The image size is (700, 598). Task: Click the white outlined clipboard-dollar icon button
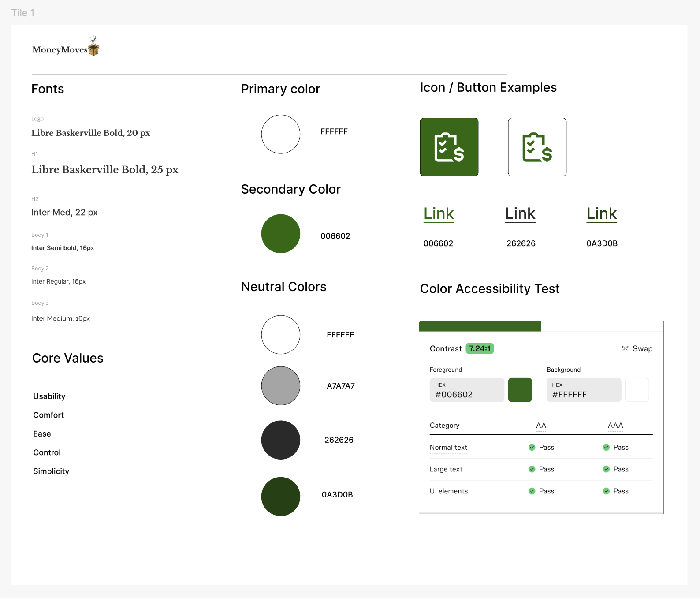click(x=537, y=147)
